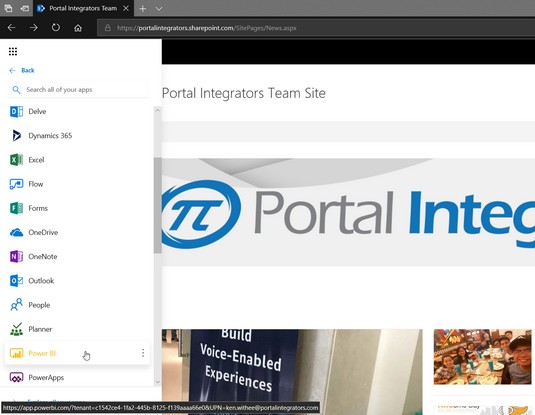
Task: Click the browser forward arrow
Action: tap(33, 28)
